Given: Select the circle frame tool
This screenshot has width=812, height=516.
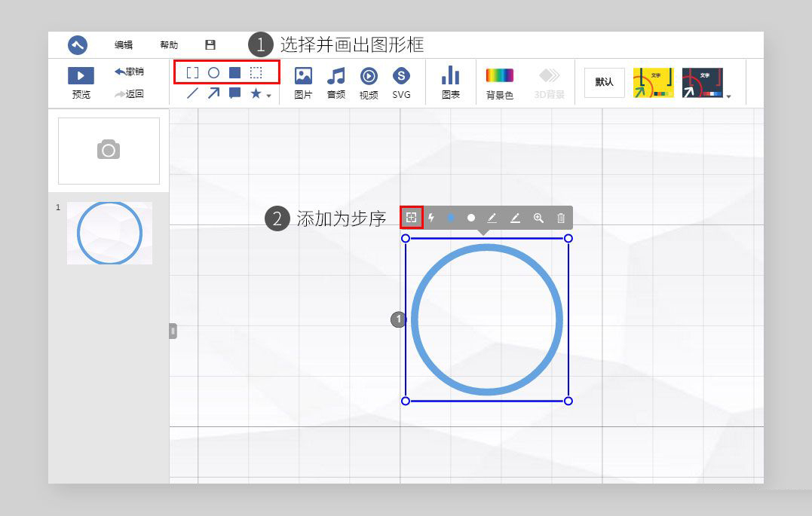Looking at the screenshot, I should (x=213, y=72).
